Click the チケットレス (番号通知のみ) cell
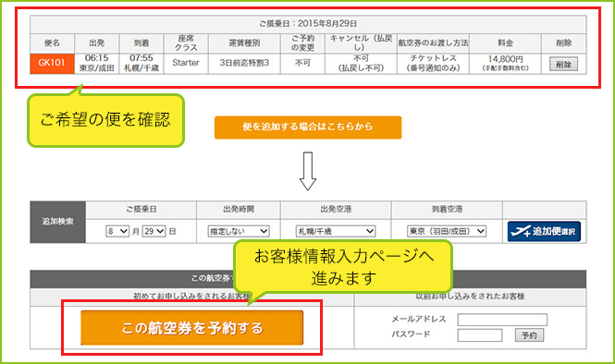This screenshot has height=364, width=615. (x=433, y=64)
